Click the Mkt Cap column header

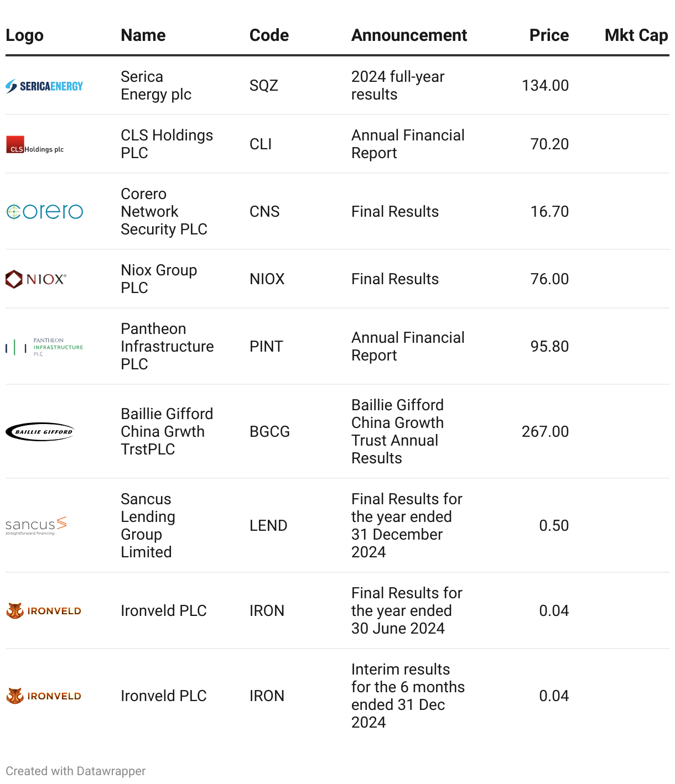[636, 35]
